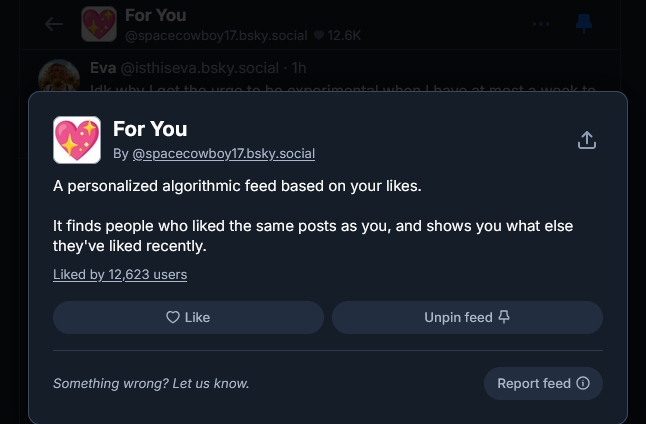This screenshot has width=646, height=424.
Task: Open Eva's profile picture
Action: coord(59,77)
